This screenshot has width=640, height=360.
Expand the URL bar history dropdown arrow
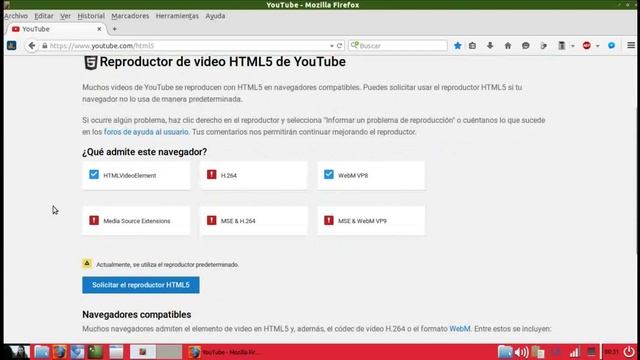click(331, 46)
